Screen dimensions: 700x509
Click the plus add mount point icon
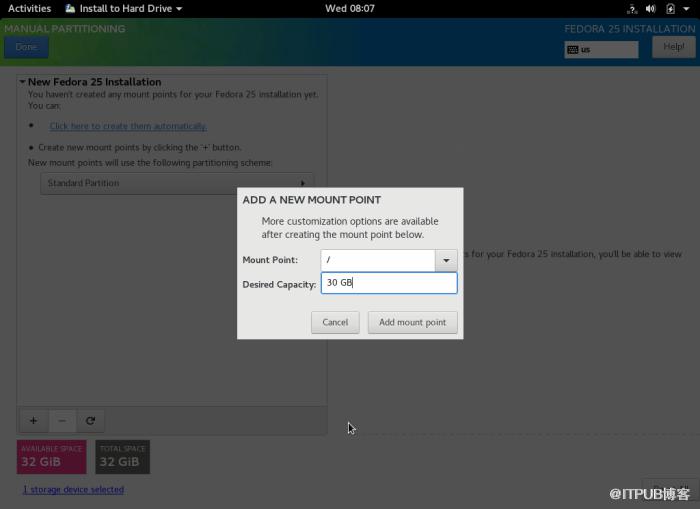pyautogui.click(x=33, y=421)
